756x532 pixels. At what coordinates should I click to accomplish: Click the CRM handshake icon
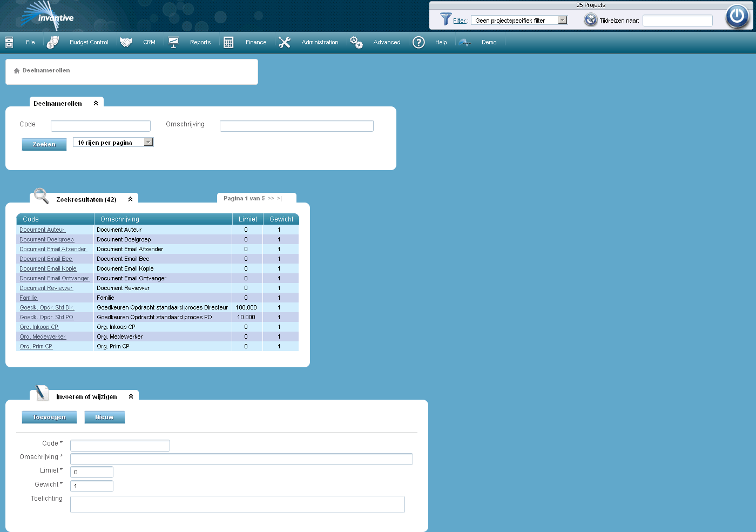coord(126,42)
